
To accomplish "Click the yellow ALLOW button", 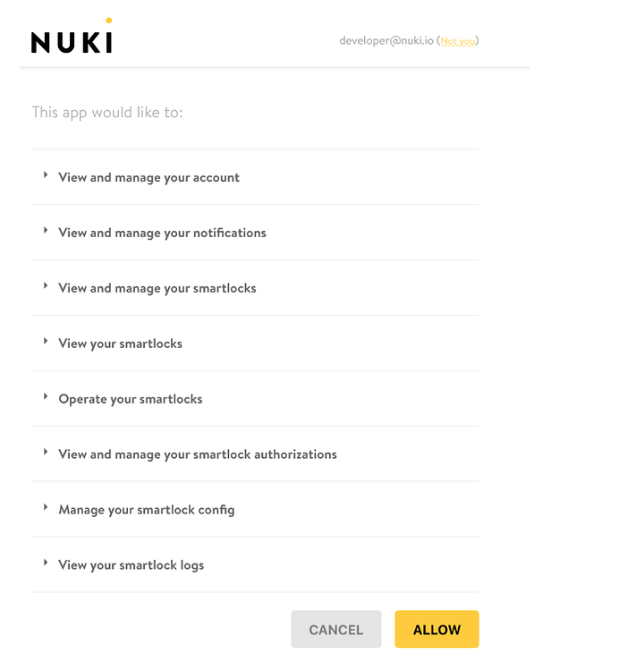I will pyautogui.click(x=436, y=629).
